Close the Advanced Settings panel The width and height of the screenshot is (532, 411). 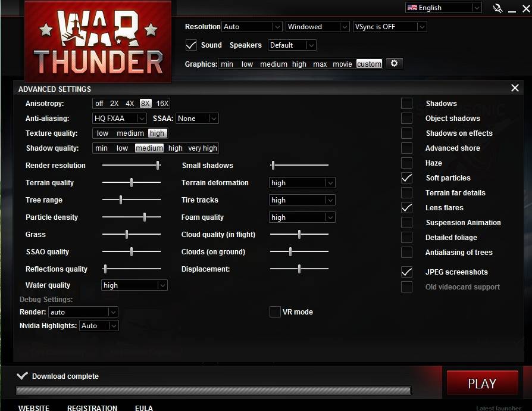(515, 88)
